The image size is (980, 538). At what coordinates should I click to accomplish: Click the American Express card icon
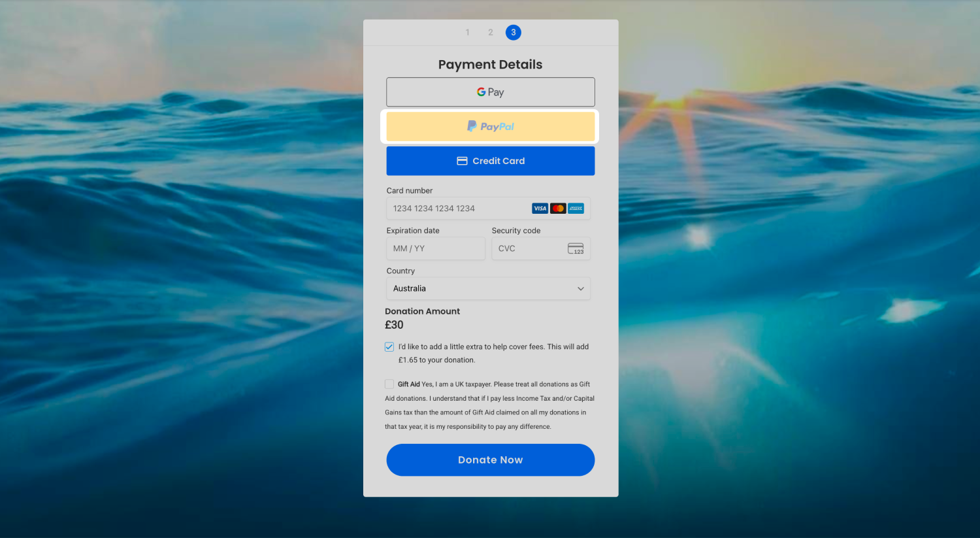(576, 209)
